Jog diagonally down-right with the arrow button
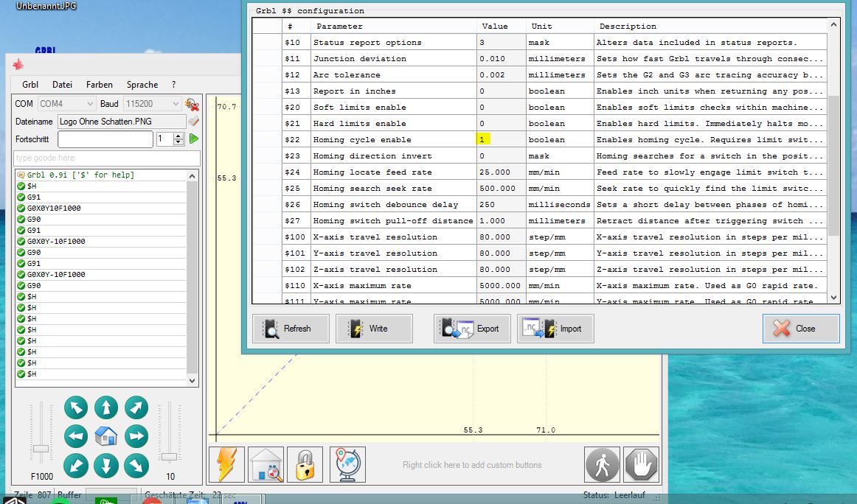The image size is (857, 504). click(x=136, y=466)
